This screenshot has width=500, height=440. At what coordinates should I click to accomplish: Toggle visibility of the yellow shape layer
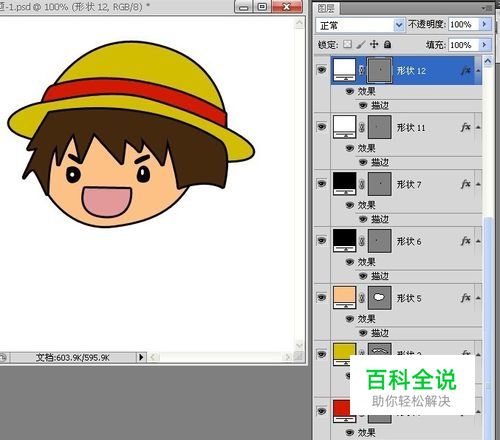click(322, 354)
